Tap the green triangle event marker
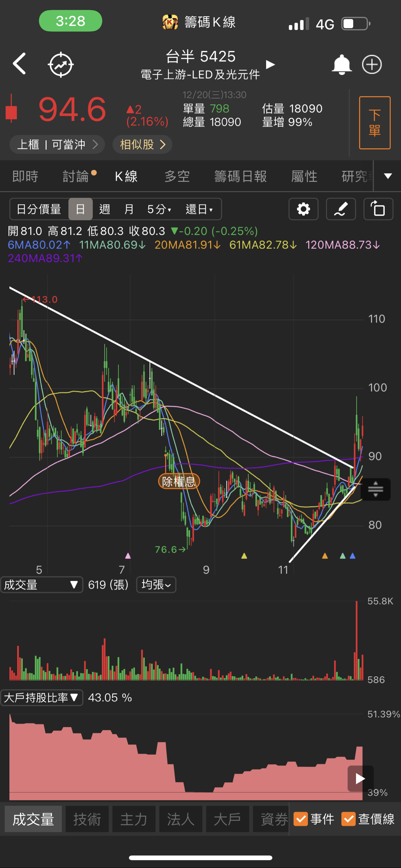Image resolution: width=401 pixels, height=868 pixels. coord(343,556)
